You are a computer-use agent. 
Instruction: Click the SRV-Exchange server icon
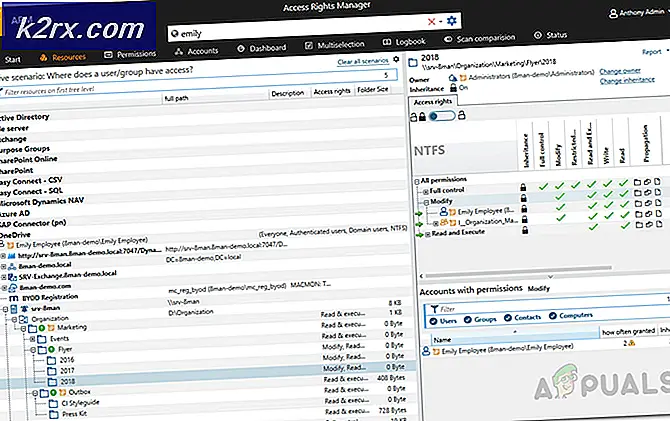[x=12, y=277]
